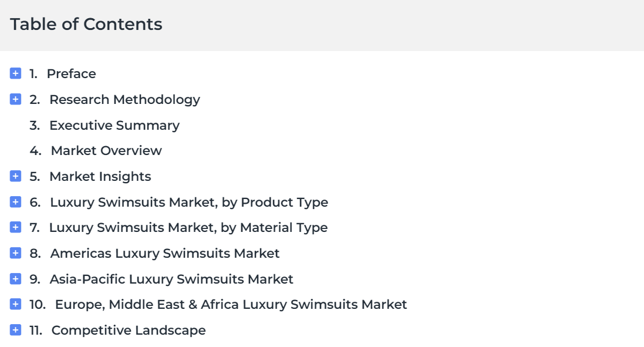Image resolution: width=644 pixels, height=347 pixels.
Task: Click plus icon next to Material Type section
Action: 16,227
